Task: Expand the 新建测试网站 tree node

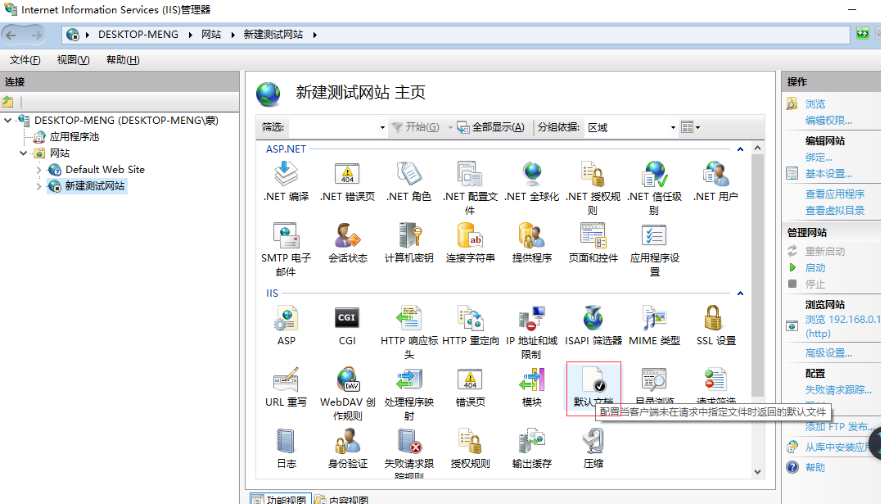Action: (39, 186)
